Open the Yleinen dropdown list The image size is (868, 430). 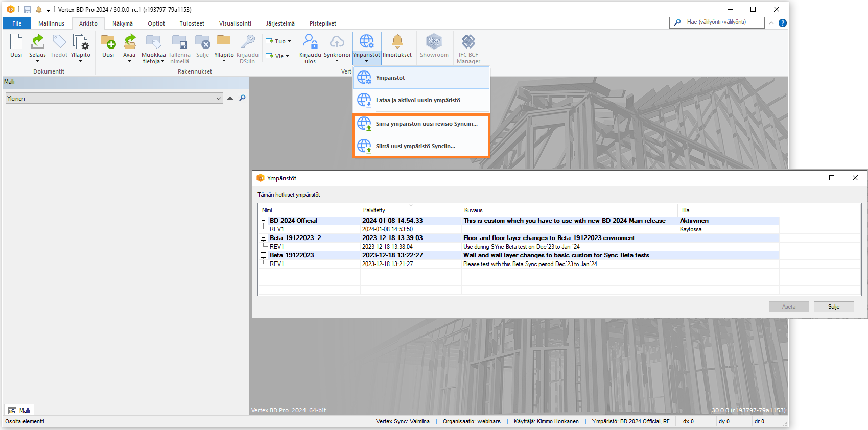[x=219, y=99]
